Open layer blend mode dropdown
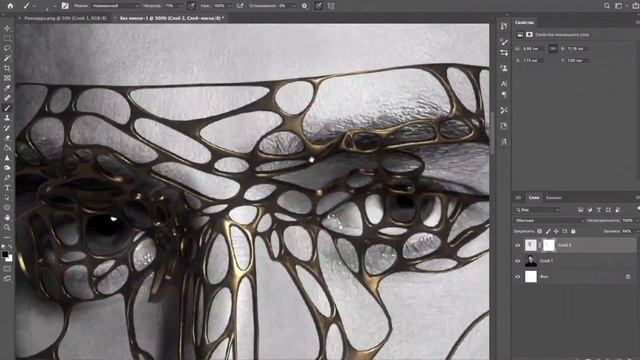Image resolution: width=640 pixels, height=360 pixels. pos(549,220)
